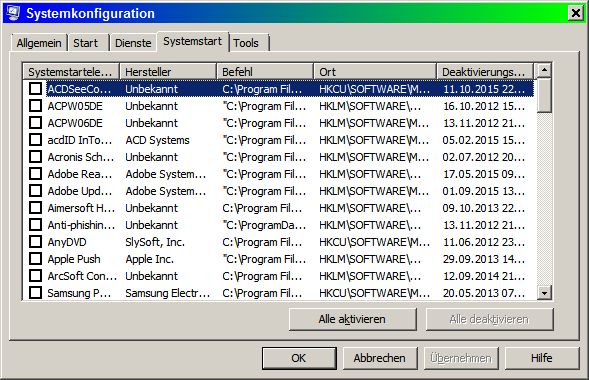Click the Apple Push entry name
The height and width of the screenshot is (380, 589).
pyautogui.click(x=74, y=259)
